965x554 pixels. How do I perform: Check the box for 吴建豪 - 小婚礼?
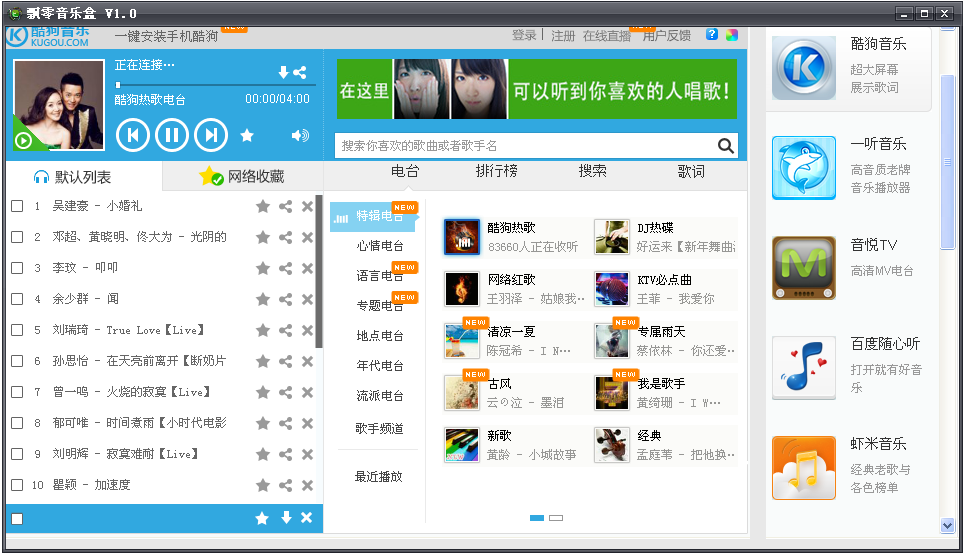coord(17,206)
